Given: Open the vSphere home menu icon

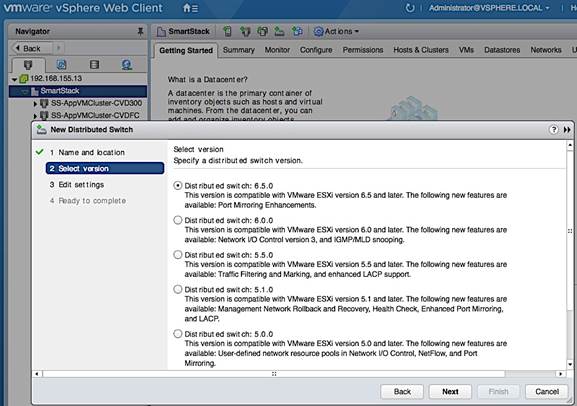Looking at the screenshot, I should 190,8.
